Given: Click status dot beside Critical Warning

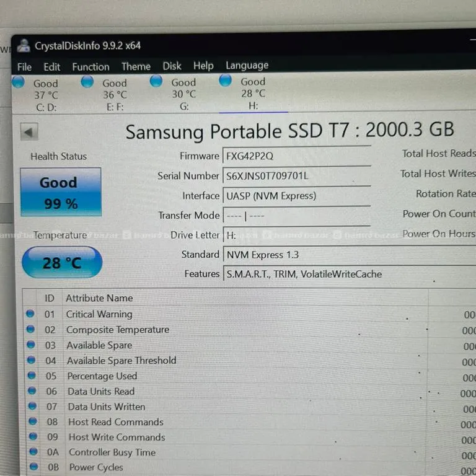Looking at the screenshot, I should [30, 314].
